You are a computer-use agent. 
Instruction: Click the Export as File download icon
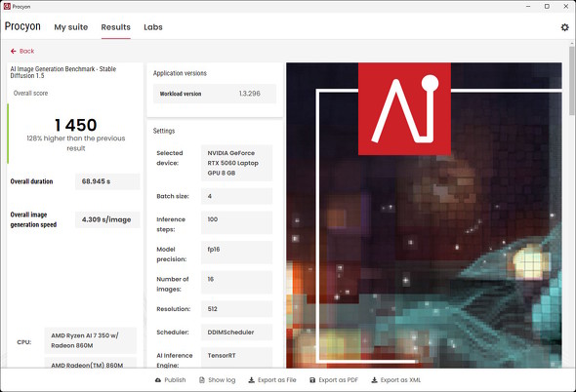[x=251, y=380]
